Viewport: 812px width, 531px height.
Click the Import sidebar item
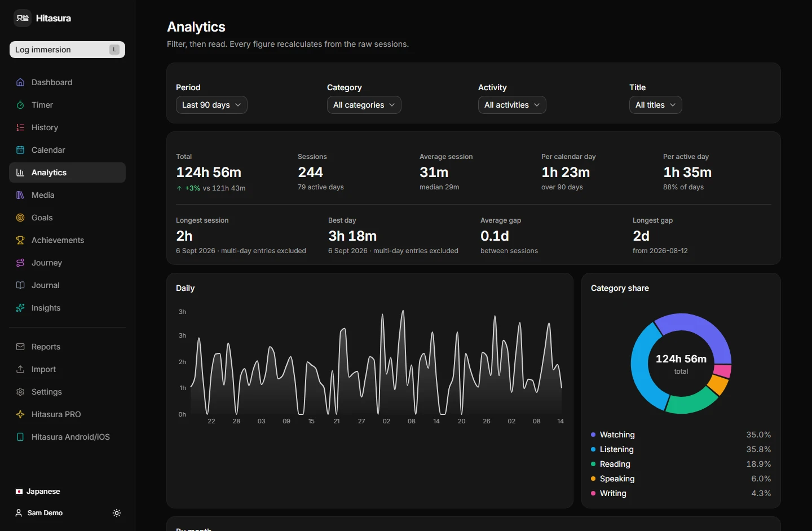[67, 369]
